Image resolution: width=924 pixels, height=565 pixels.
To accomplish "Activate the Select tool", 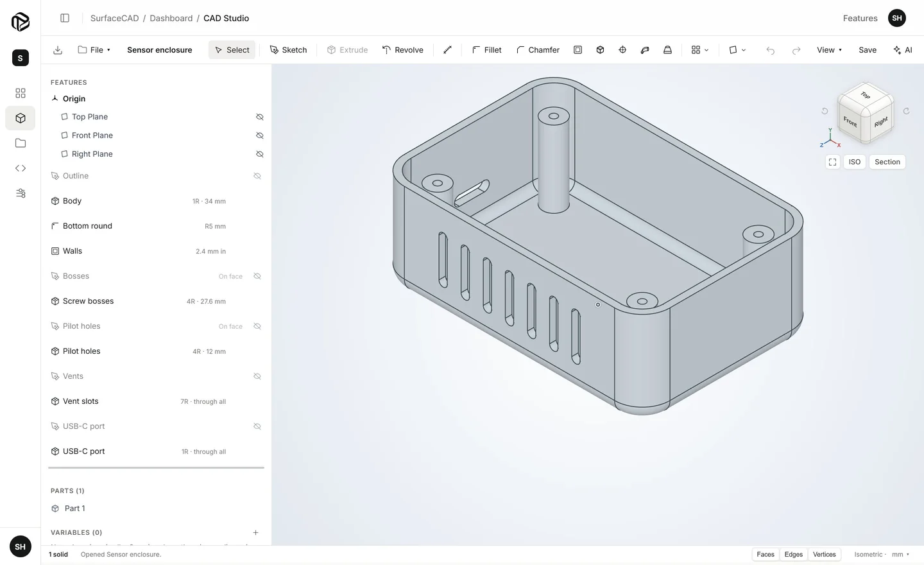I will click(x=232, y=50).
